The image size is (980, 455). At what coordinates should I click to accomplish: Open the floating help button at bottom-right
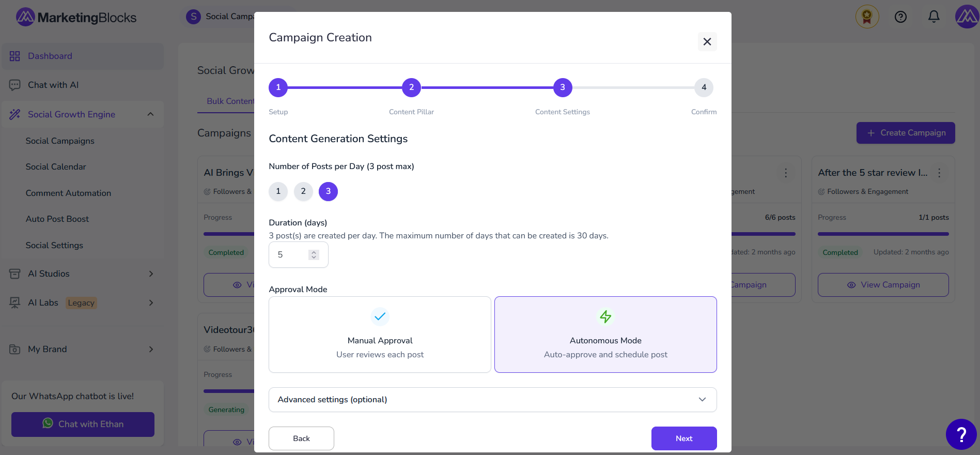(x=961, y=434)
